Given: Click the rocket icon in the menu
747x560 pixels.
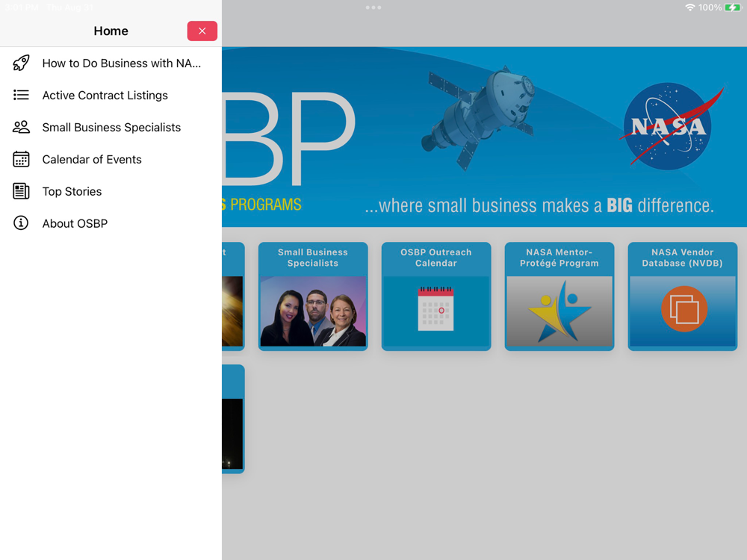Looking at the screenshot, I should (x=21, y=63).
